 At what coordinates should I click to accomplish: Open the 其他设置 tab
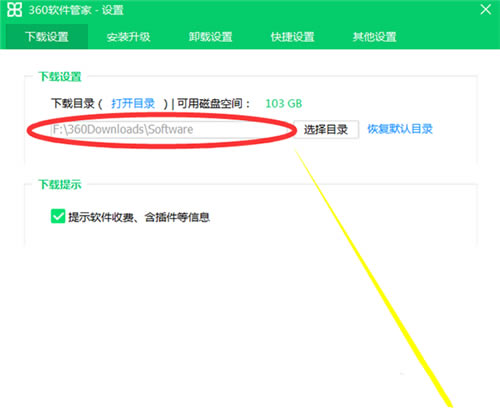point(374,37)
